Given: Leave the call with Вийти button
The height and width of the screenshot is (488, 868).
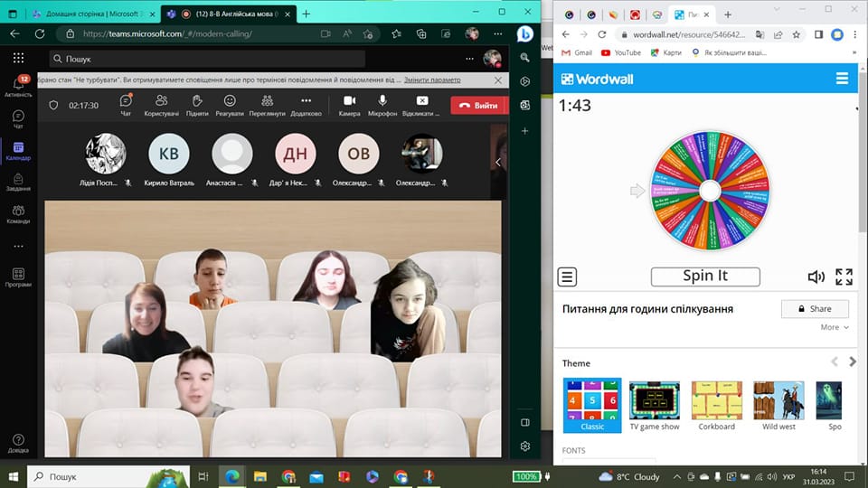Looking at the screenshot, I should (477, 105).
